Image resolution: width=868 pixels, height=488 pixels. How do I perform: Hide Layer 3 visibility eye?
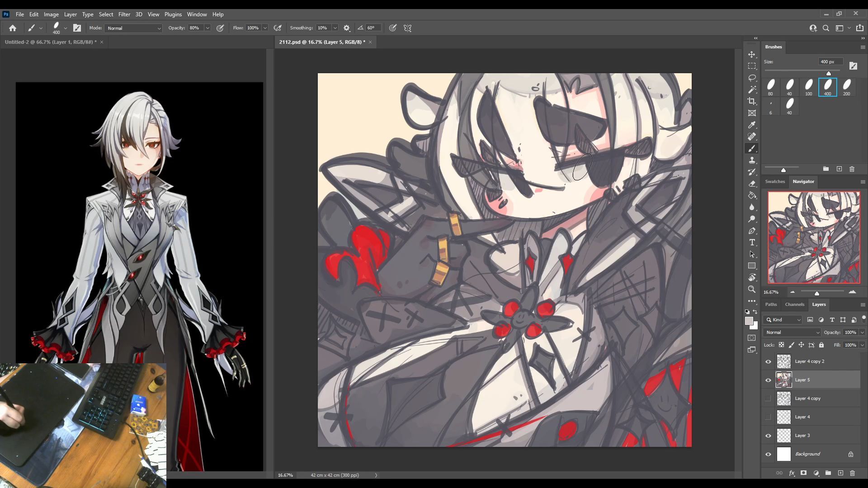[x=768, y=436]
